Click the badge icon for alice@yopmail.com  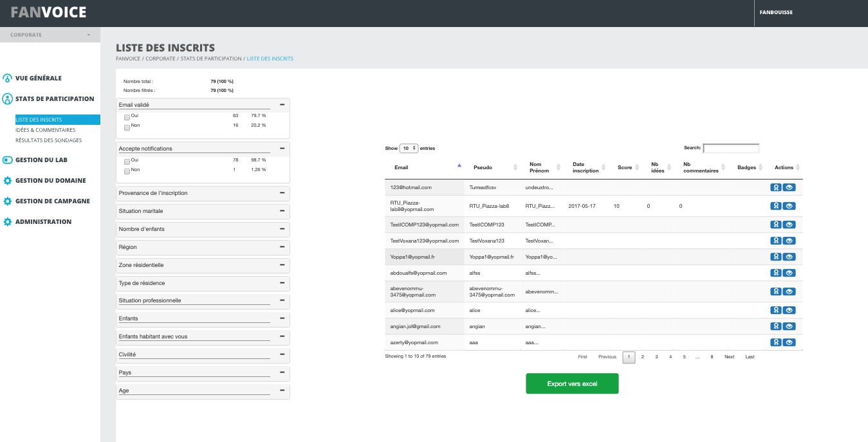[x=776, y=311]
